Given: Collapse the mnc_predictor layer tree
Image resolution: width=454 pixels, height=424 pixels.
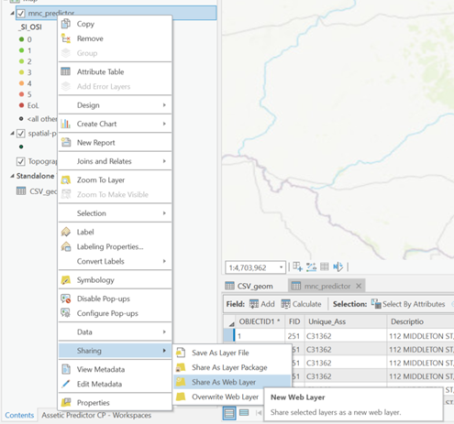Looking at the screenshot, I should [12, 13].
